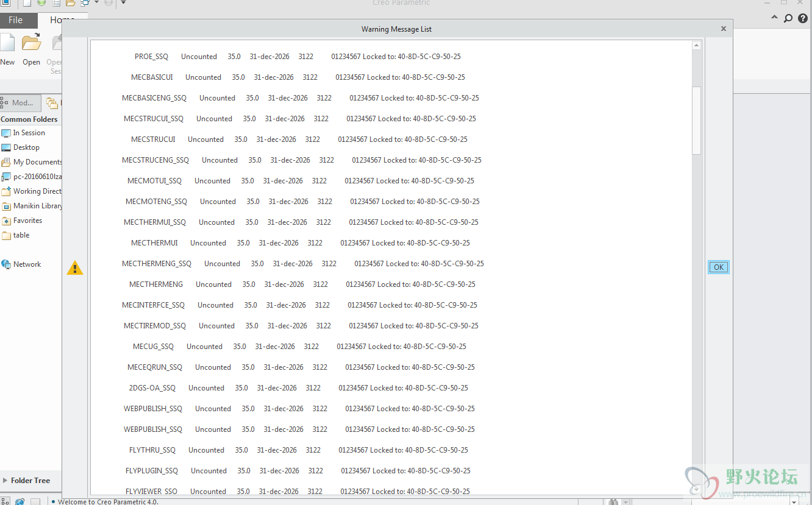Click the Desktop icon in Common Folders

click(6, 147)
